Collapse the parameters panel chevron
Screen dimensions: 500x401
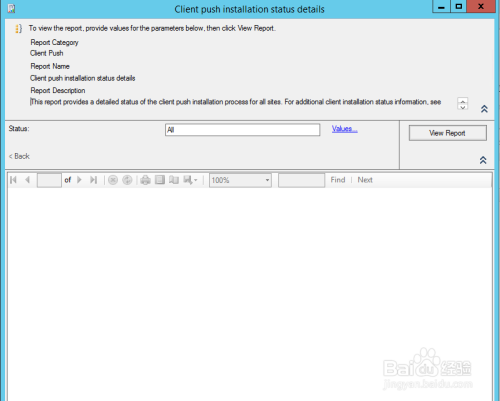point(483,160)
